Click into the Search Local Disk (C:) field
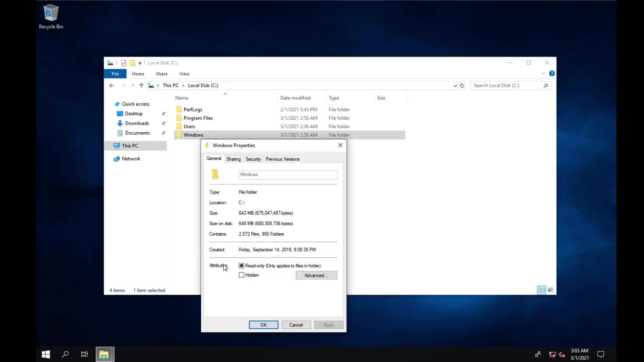This screenshot has height=362, width=644. point(507,85)
